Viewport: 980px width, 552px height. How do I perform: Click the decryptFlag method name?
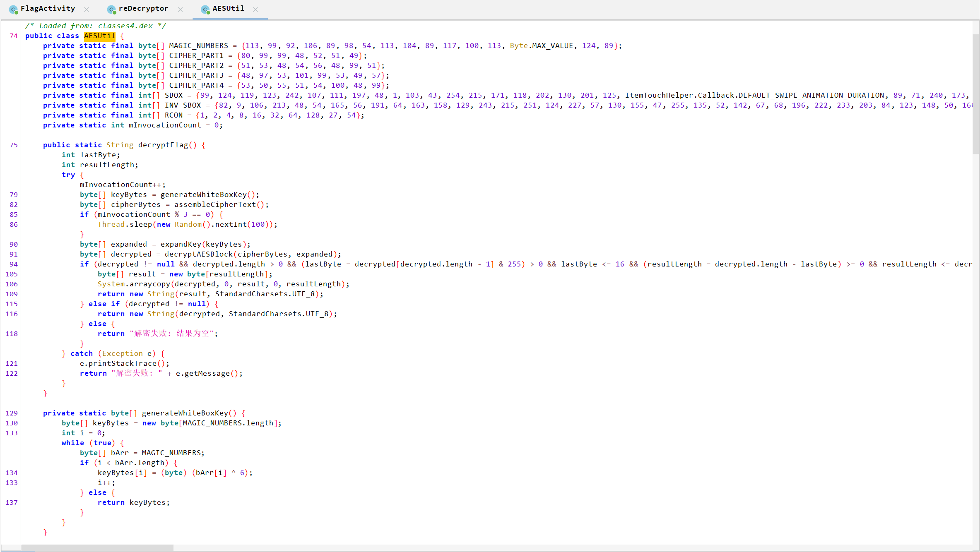pyautogui.click(x=163, y=145)
